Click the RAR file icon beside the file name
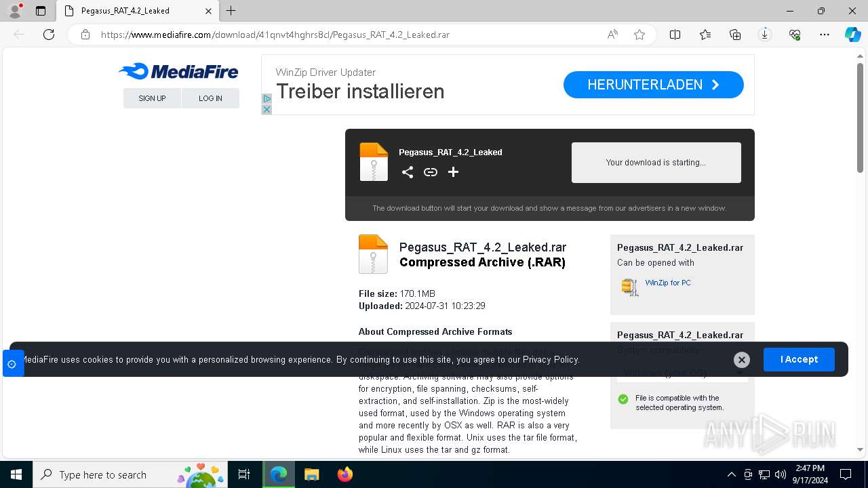This screenshot has height=488, width=868. coord(373,254)
